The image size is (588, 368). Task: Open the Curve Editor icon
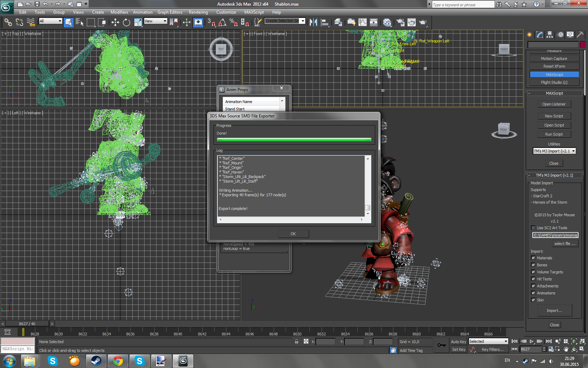pyautogui.click(x=363, y=22)
